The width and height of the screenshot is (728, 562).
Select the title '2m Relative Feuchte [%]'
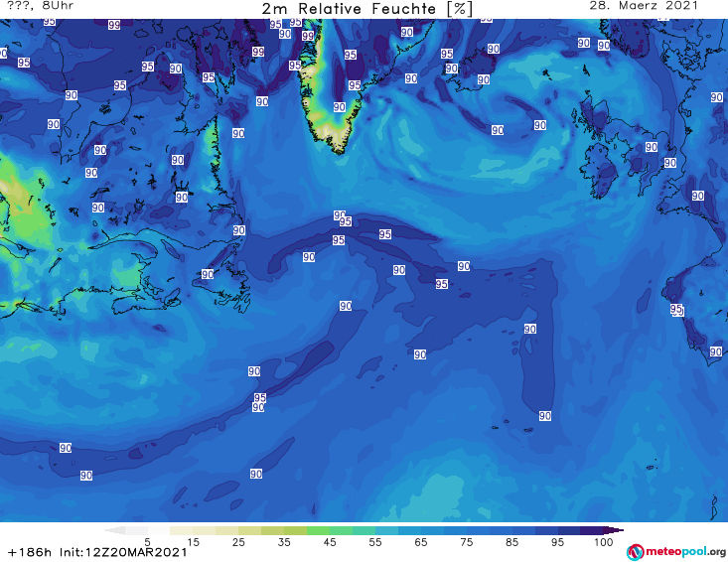tap(367, 9)
